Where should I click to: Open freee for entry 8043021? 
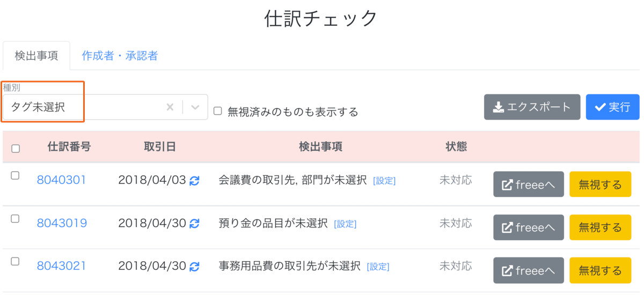pos(529,270)
